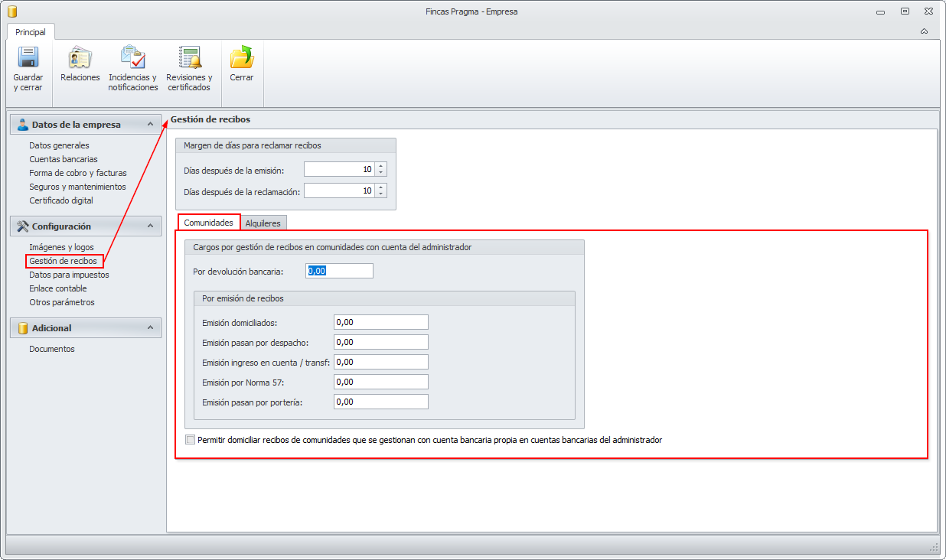Open Forma de cobro y facturas
The image size is (946, 560).
point(78,173)
